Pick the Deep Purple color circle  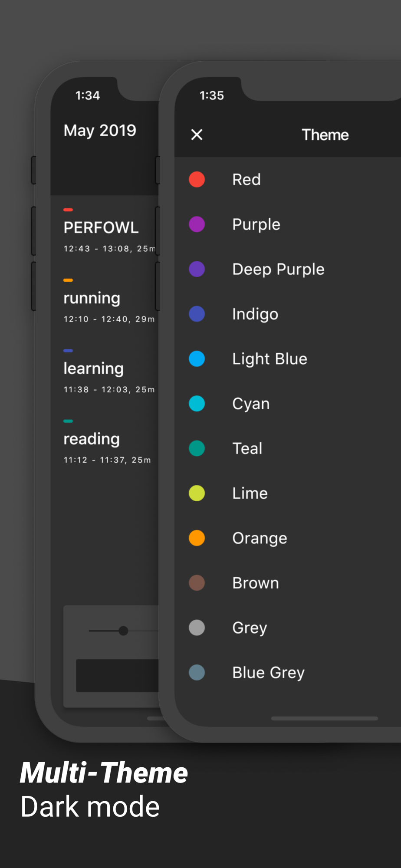click(197, 269)
